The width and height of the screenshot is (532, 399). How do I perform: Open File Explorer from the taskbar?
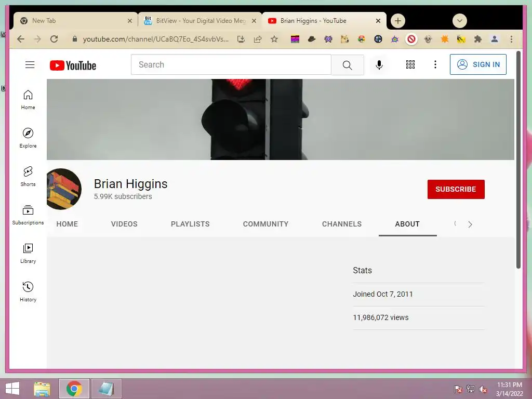[x=42, y=389]
